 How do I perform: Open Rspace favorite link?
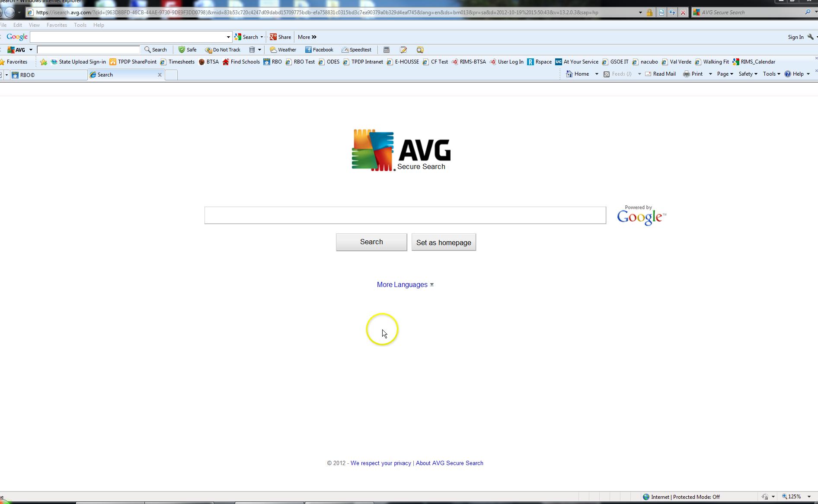point(539,62)
